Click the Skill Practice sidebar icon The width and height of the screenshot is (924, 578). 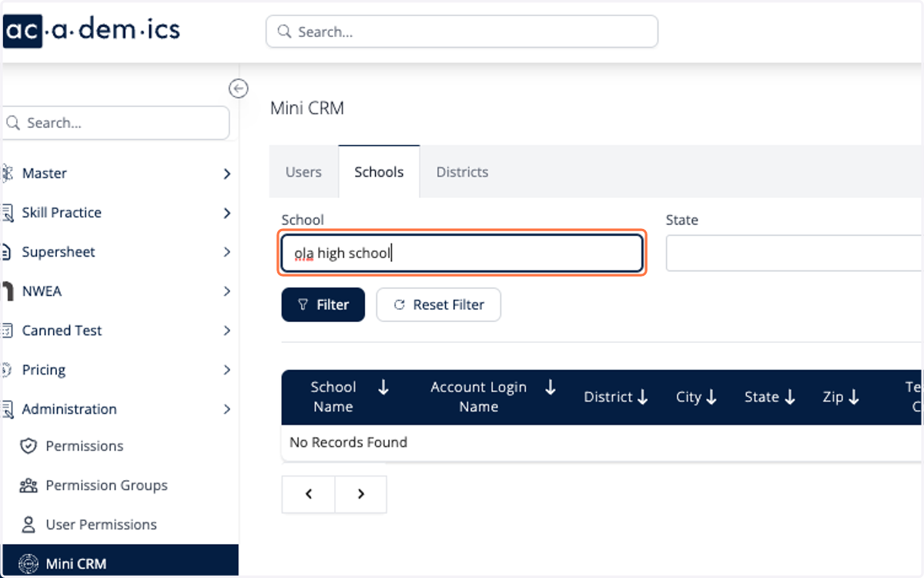click(8, 213)
